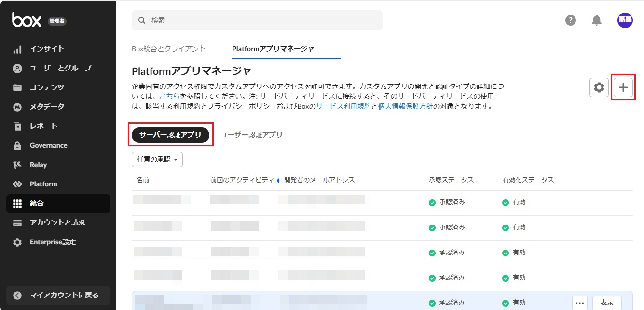Expand the 任意の承認 filter dropdown
644x310 pixels.
click(x=157, y=159)
